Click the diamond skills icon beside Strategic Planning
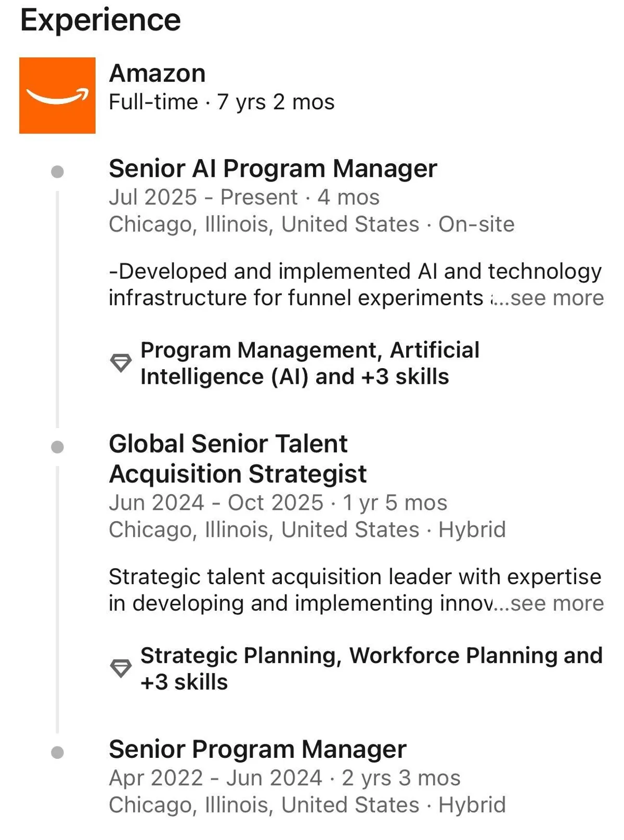 [x=121, y=668]
